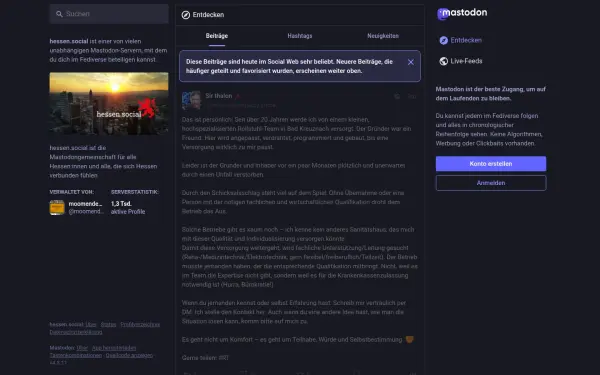Screen dimensions: 600x375
Task: Open the Neuigkeiten tab
Action: click(x=383, y=36)
